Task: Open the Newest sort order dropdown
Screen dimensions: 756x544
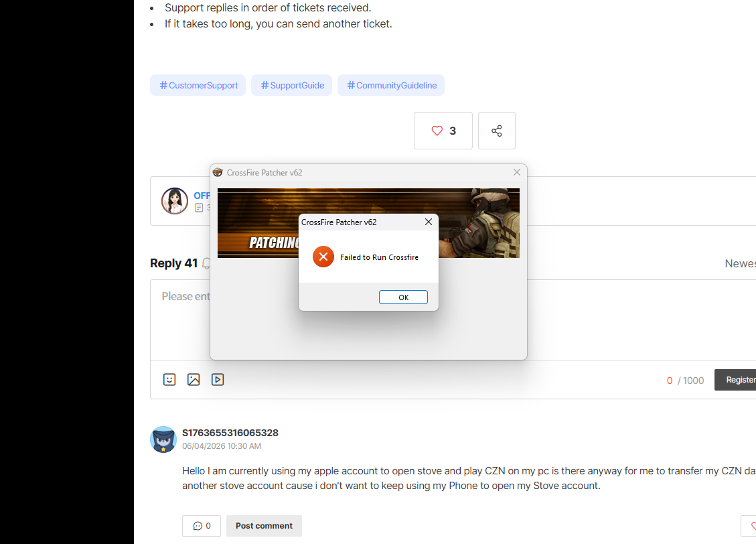Action: 740,263
